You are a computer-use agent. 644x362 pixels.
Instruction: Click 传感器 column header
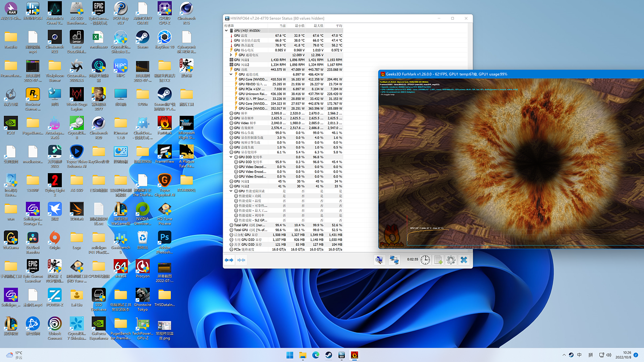229,25
